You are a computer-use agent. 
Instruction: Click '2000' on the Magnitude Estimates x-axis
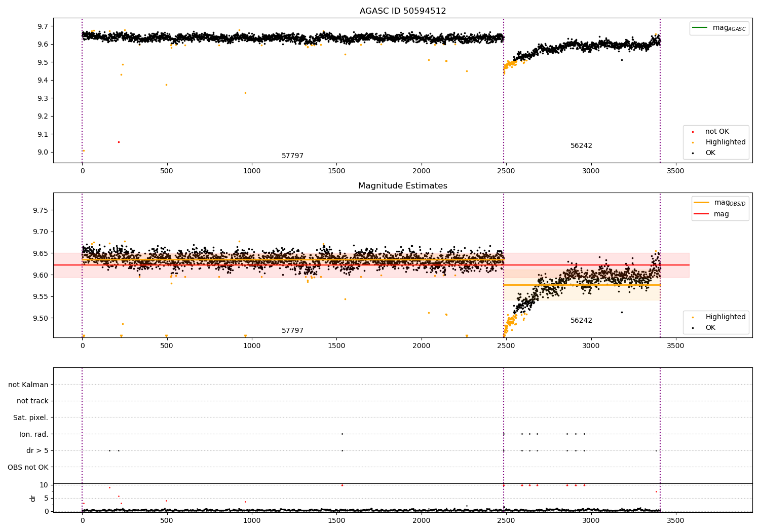coord(422,346)
